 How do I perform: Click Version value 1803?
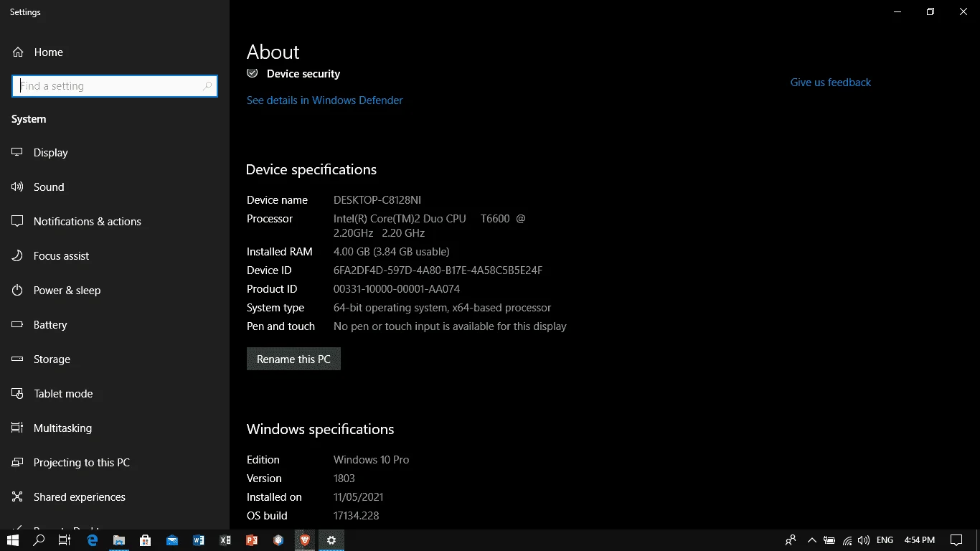[x=344, y=479]
